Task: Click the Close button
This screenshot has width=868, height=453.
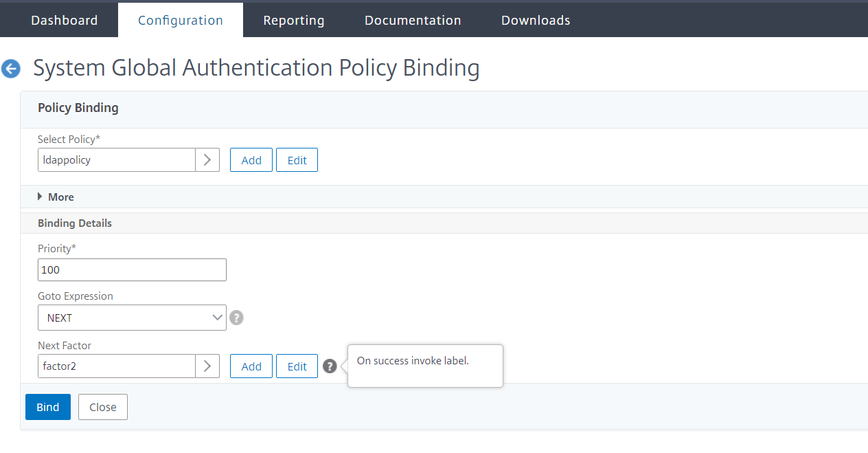Action: click(x=103, y=407)
